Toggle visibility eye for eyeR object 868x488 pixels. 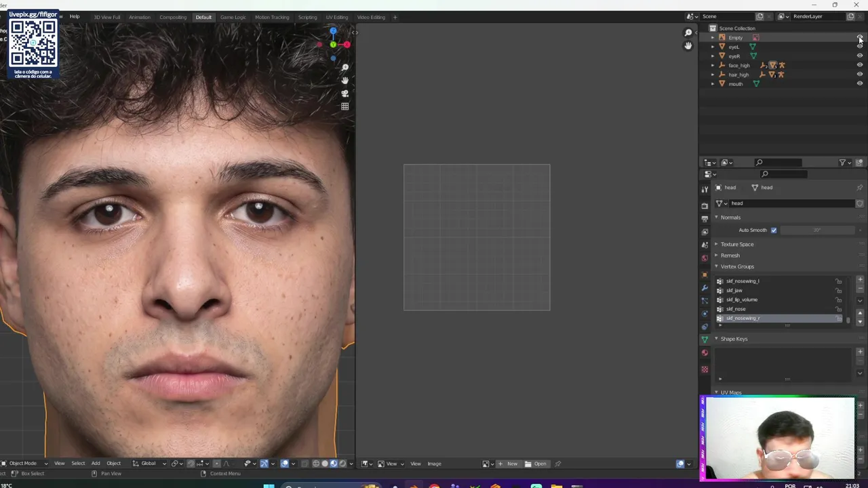pyautogui.click(x=860, y=56)
